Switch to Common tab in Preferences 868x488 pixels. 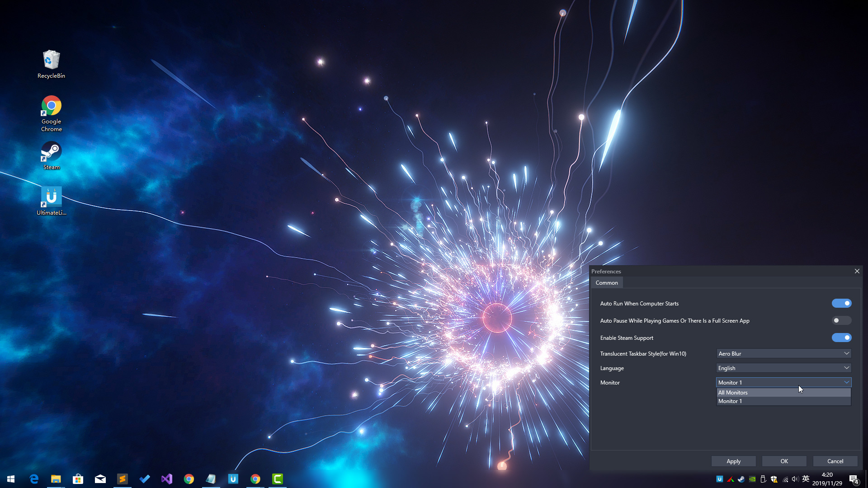tap(606, 282)
